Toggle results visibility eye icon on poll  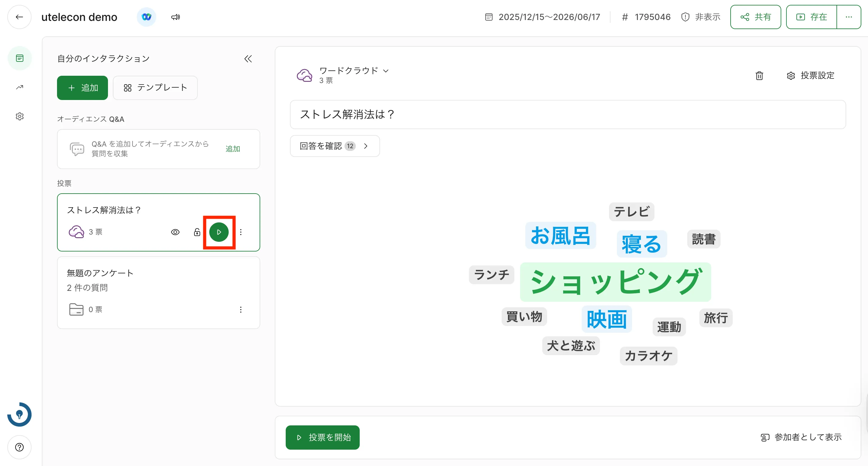tap(175, 232)
